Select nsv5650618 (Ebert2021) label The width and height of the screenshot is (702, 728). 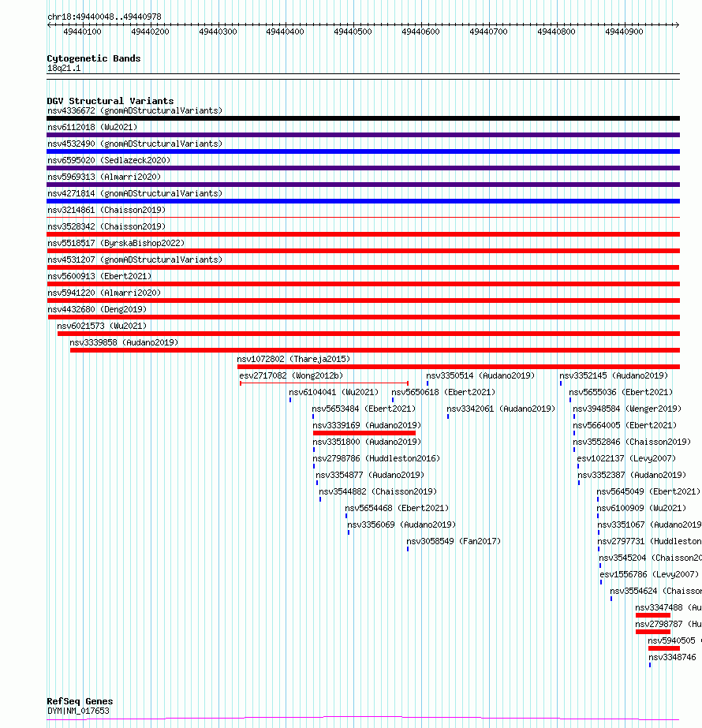443,392
